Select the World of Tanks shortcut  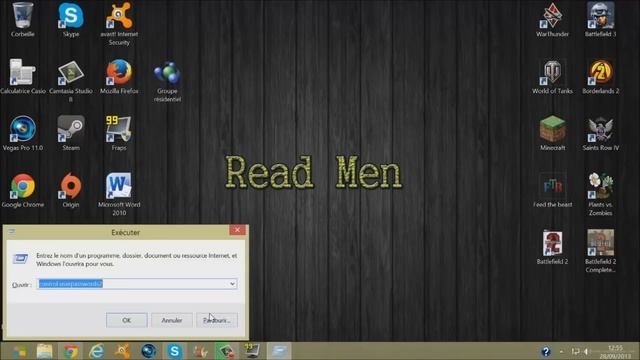(552, 76)
